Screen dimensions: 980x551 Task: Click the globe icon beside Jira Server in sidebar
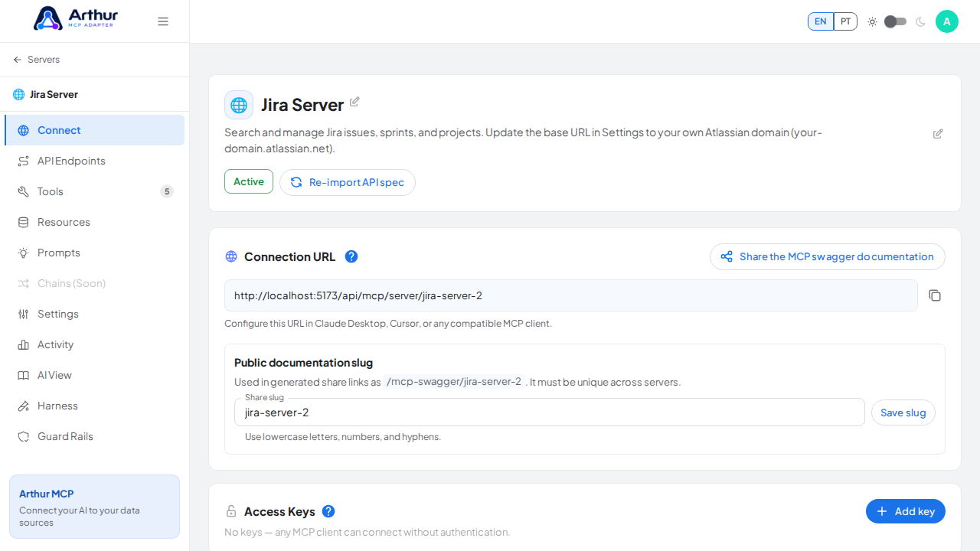(x=19, y=95)
